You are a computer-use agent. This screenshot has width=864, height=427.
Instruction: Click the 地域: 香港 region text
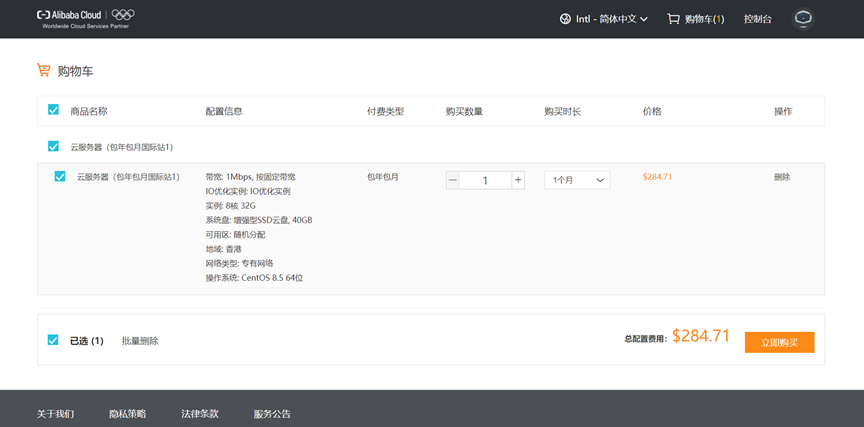click(x=224, y=249)
